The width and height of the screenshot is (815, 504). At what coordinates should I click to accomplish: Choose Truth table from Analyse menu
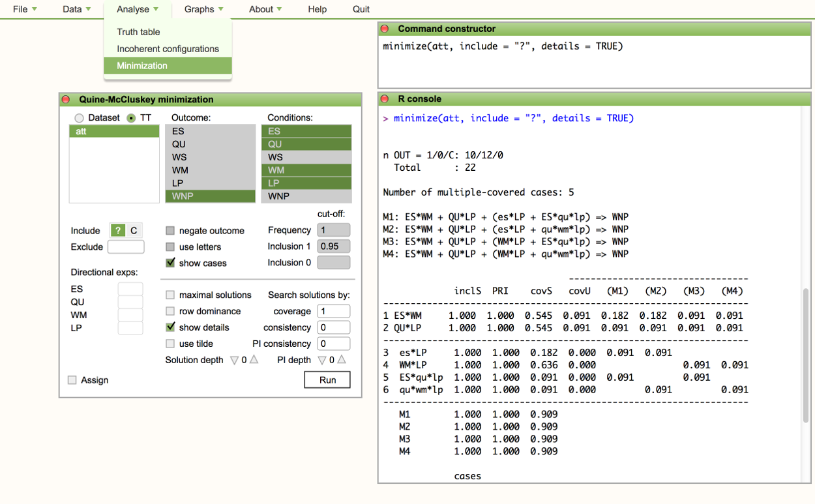[138, 32]
